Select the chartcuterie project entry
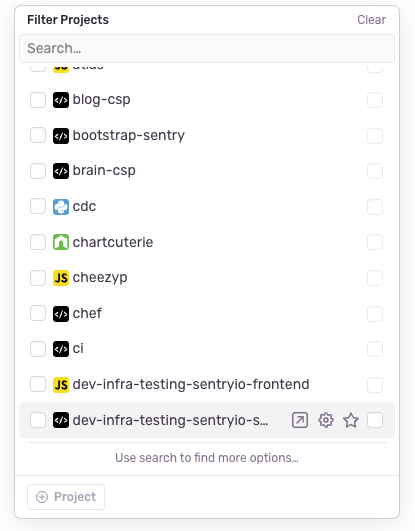Screen dimensions: 415x531 click(x=207, y=242)
